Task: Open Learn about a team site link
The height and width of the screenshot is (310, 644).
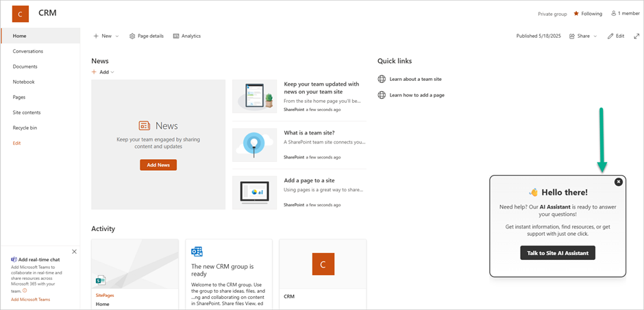Action: click(x=415, y=79)
